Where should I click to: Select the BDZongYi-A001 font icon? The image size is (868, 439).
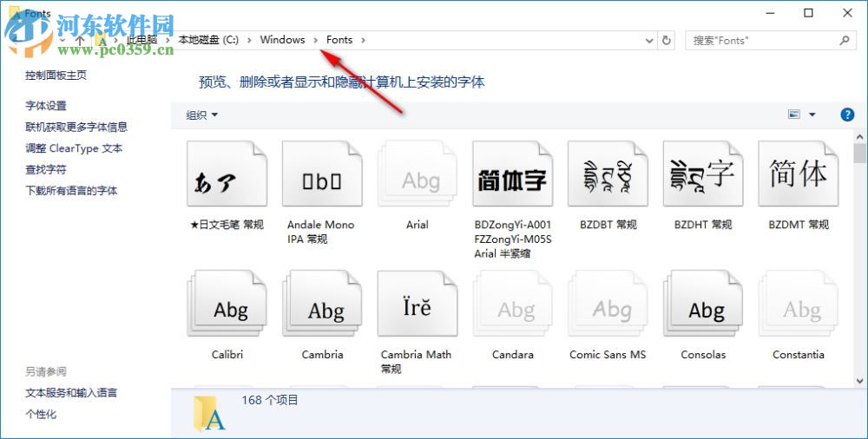(x=513, y=174)
